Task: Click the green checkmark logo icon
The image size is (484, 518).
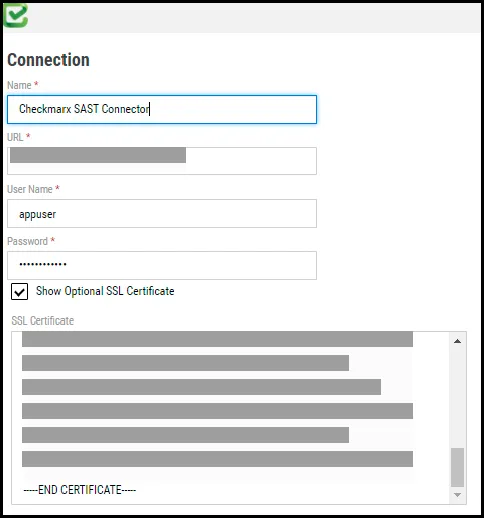Action: click(16, 15)
